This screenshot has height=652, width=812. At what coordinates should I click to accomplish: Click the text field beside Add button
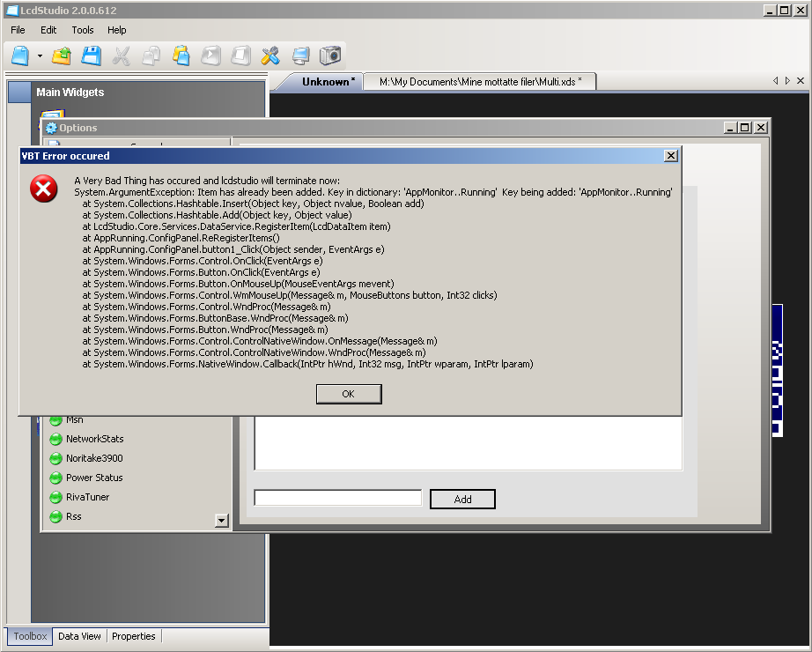[x=338, y=498]
